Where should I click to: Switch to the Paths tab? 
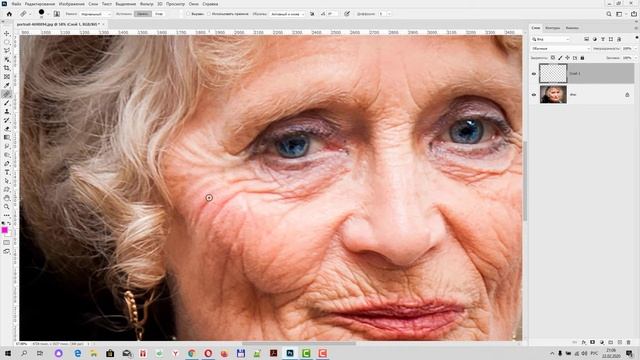553,28
